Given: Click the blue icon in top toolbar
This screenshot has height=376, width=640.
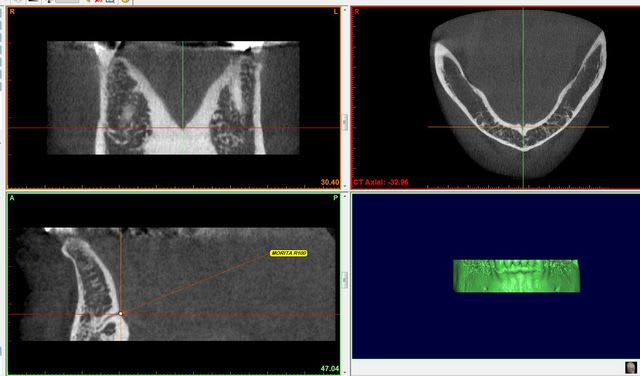Looking at the screenshot, I should (x=110, y=1).
